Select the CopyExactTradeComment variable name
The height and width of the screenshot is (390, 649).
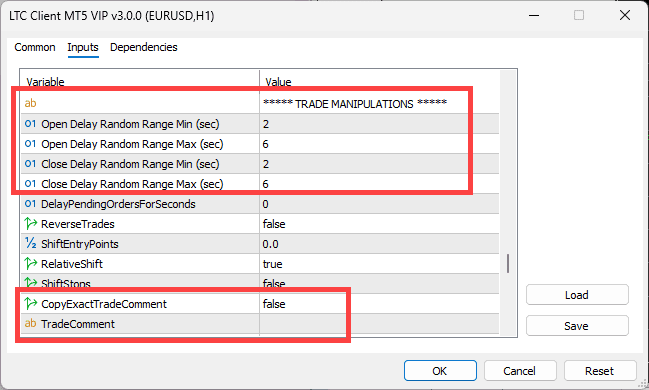104,304
